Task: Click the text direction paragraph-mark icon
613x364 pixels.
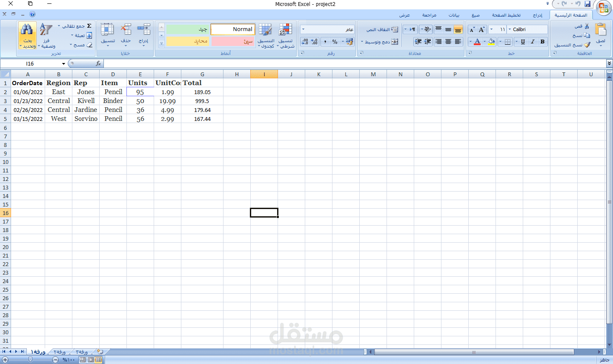Action: coord(412,29)
